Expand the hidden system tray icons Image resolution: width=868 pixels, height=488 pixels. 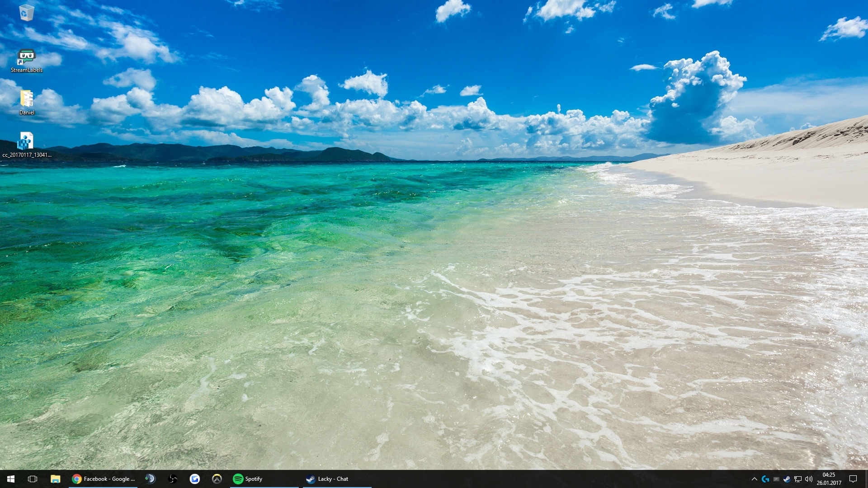754,479
